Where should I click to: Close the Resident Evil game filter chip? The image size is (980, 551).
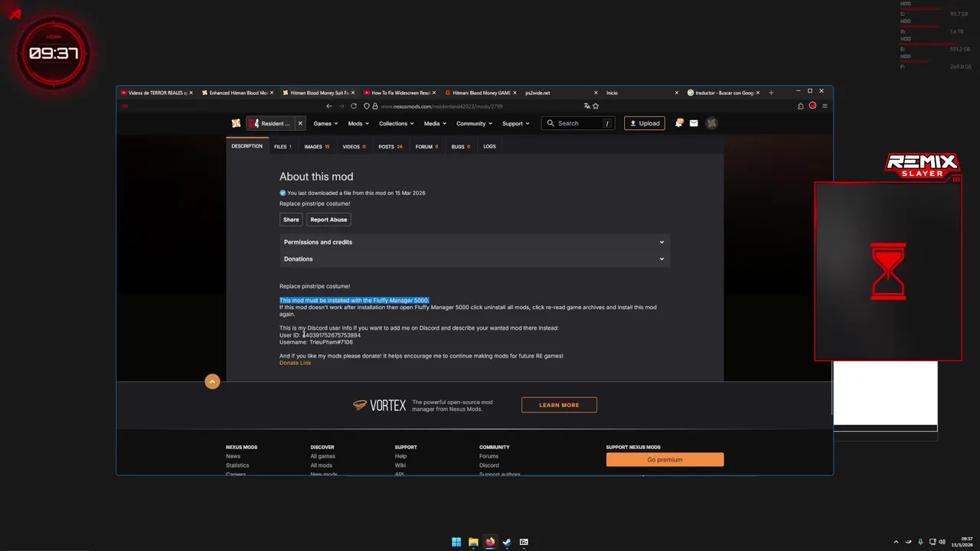[x=300, y=123]
